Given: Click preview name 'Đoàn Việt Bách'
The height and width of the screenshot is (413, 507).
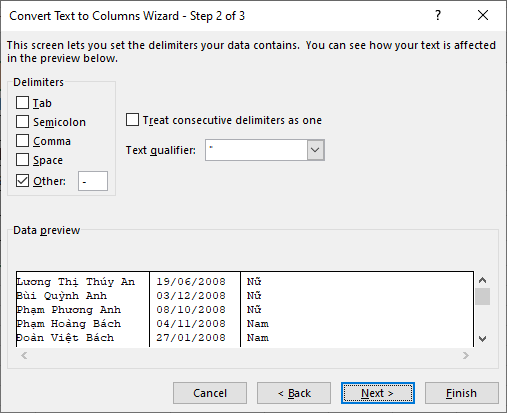Looking at the screenshot, I should click(65, 338).
